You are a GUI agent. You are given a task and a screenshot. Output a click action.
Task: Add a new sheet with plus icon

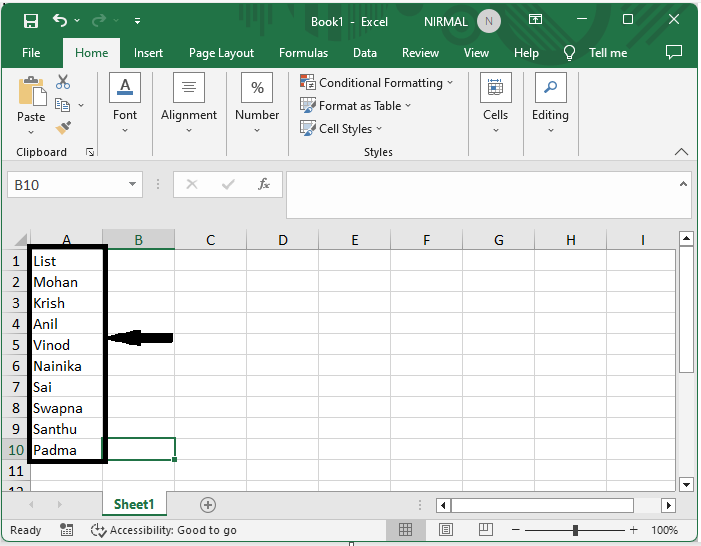coord(207,505)
